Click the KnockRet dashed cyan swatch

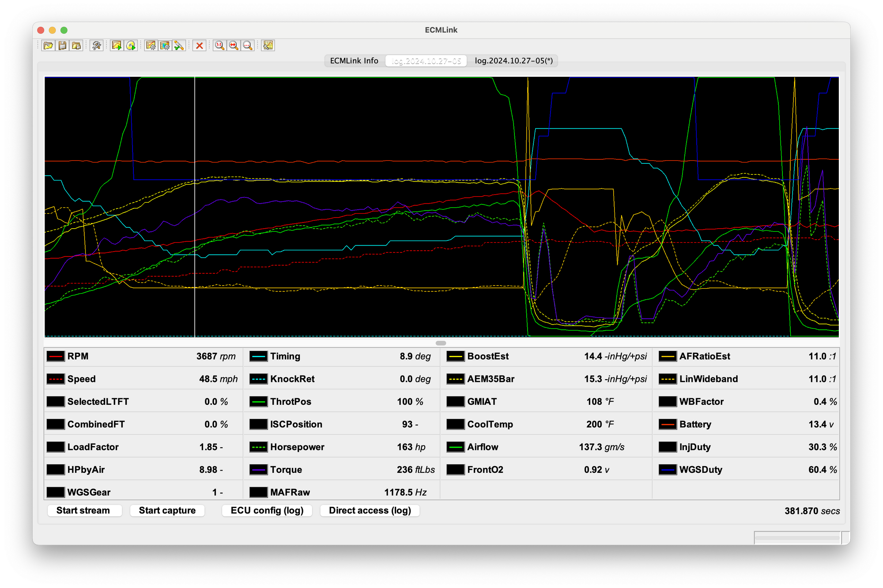[258, 379]
